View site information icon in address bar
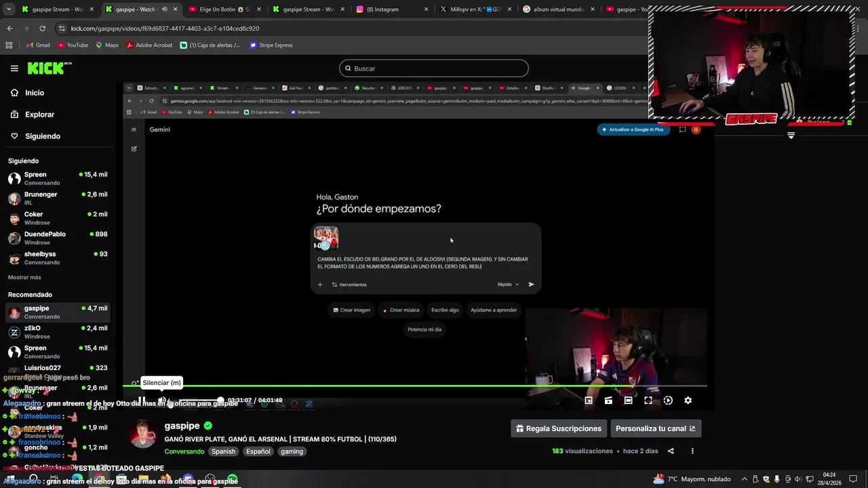This screenshot has height=488, width=868. coord(62,28)
